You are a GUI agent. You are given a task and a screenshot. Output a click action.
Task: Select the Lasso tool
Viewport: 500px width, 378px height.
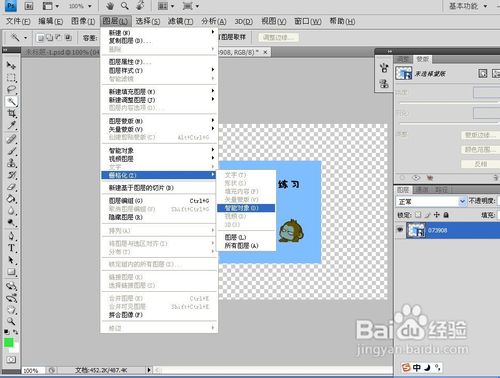tap(12, 89)
